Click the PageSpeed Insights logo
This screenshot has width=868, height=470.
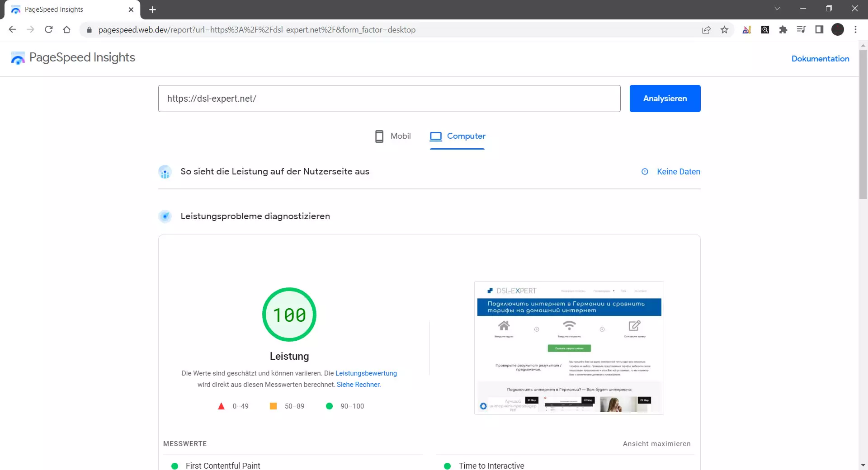point(73,58)
